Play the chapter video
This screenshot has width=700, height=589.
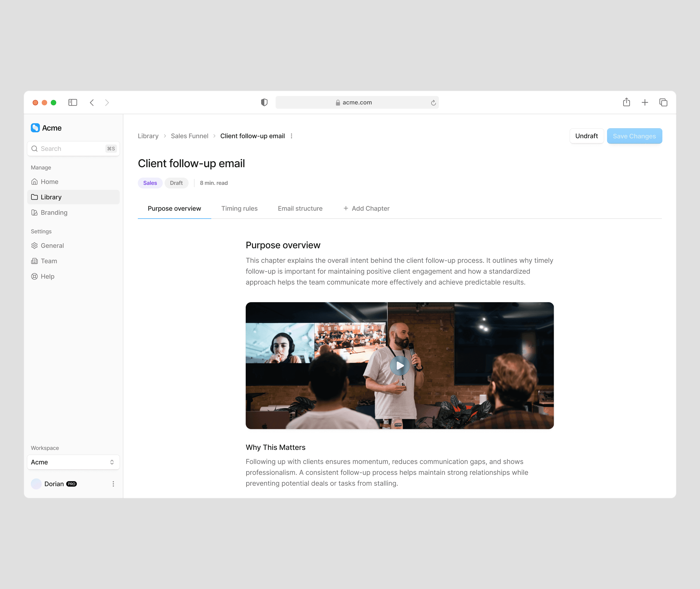[399, 366]
